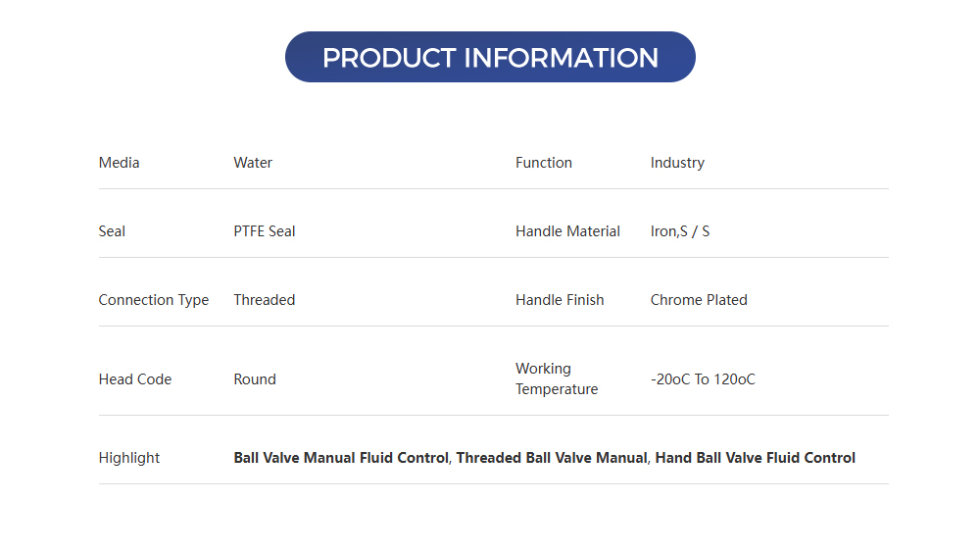Select the Threaded connection value
The image size is (980, 553).
pos(265,300)
